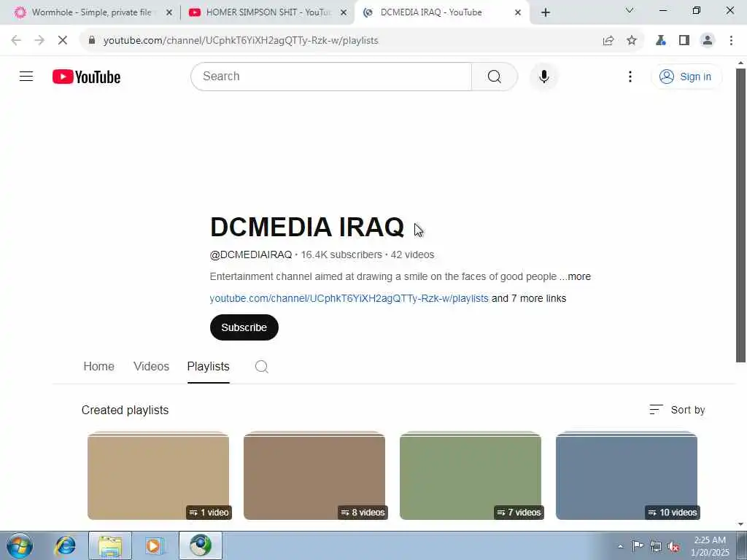View site info lock icon
The image size is (747, 560).
click(92, 41)
